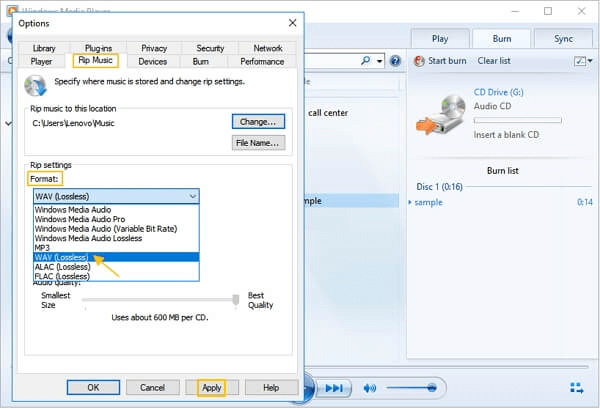Click the Start burn disc icon
Viewport: 600px width, 409px height.
pos(419,61)
